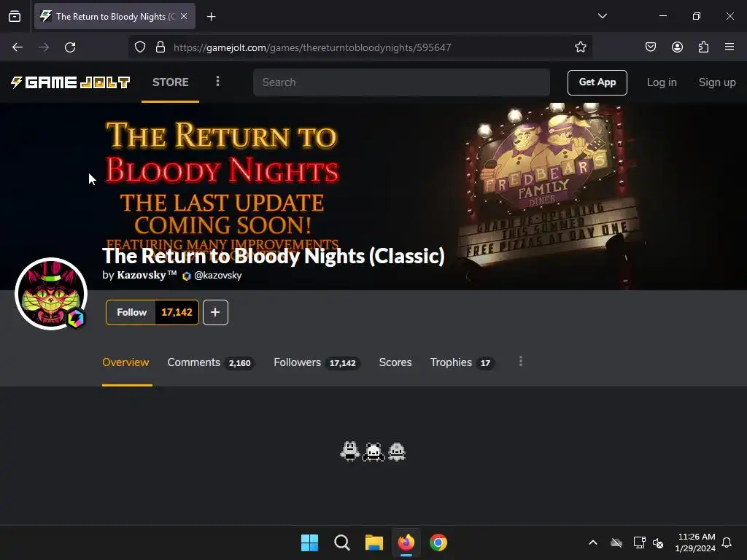This screenshot has width=747, height=560.
Task: Click the plus add-to-collection button
Action: click(215, 312)
